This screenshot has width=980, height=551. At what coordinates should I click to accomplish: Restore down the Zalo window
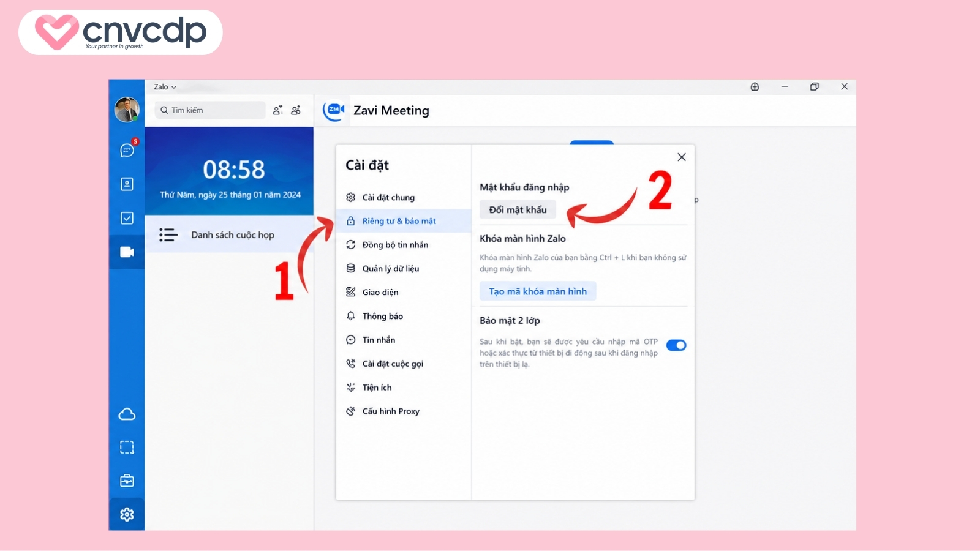(x=815, y=87)
